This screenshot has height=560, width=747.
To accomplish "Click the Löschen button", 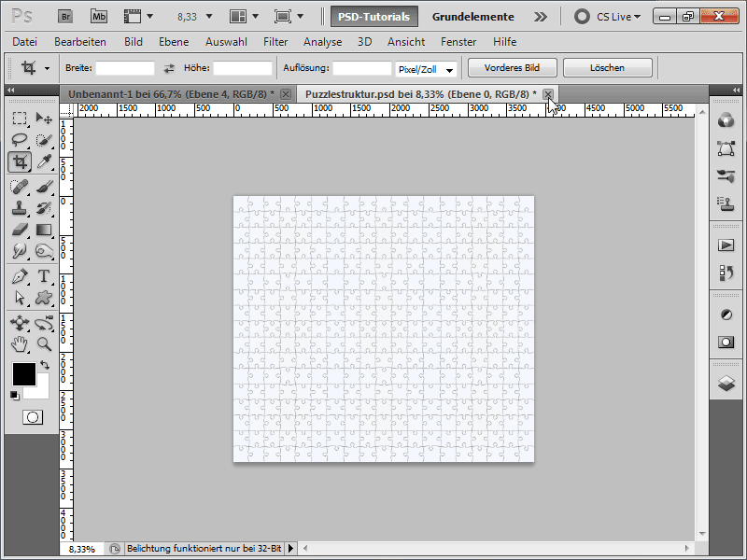I will [608, 67].
